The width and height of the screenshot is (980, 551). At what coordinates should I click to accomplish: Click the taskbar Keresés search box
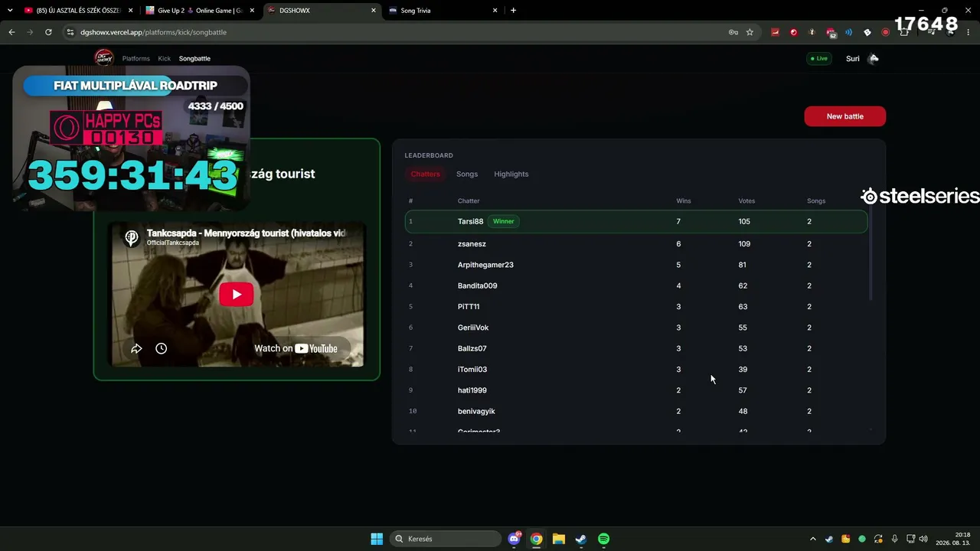point(446,539)
